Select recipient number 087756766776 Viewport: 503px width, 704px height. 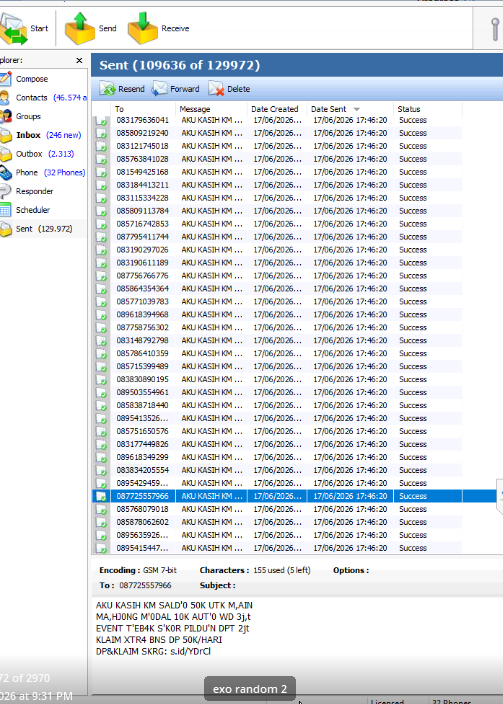coord(143,276)
